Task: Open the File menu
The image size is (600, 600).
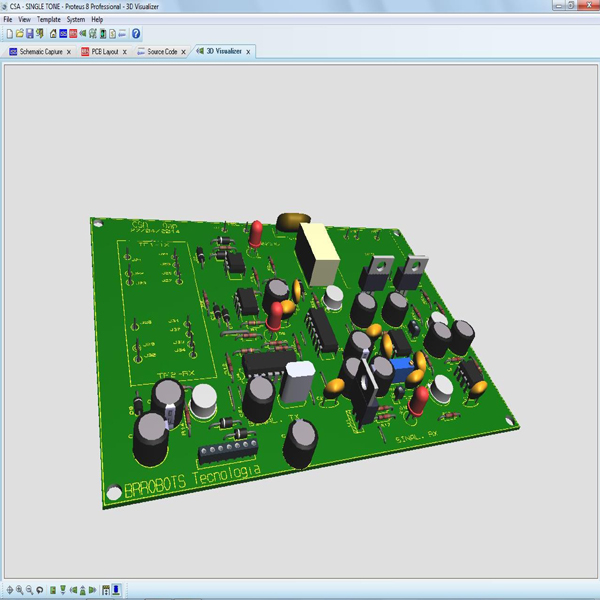Action: point(8,19)
